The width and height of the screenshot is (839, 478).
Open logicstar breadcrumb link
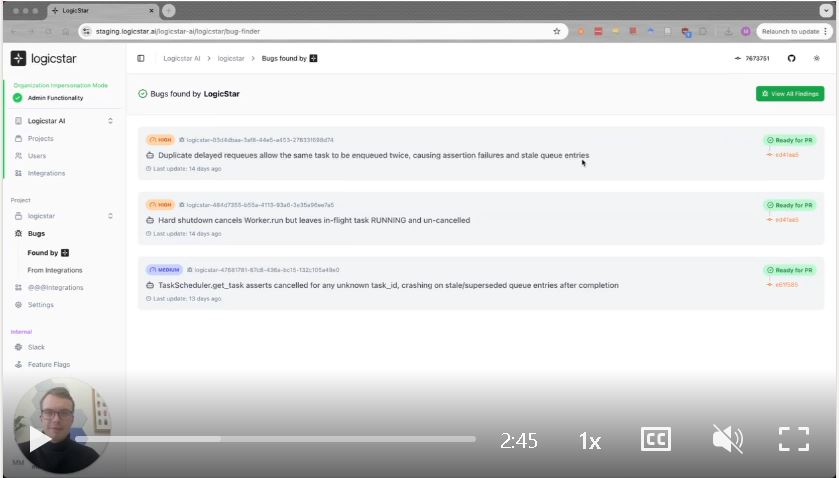tap(231, 58)
